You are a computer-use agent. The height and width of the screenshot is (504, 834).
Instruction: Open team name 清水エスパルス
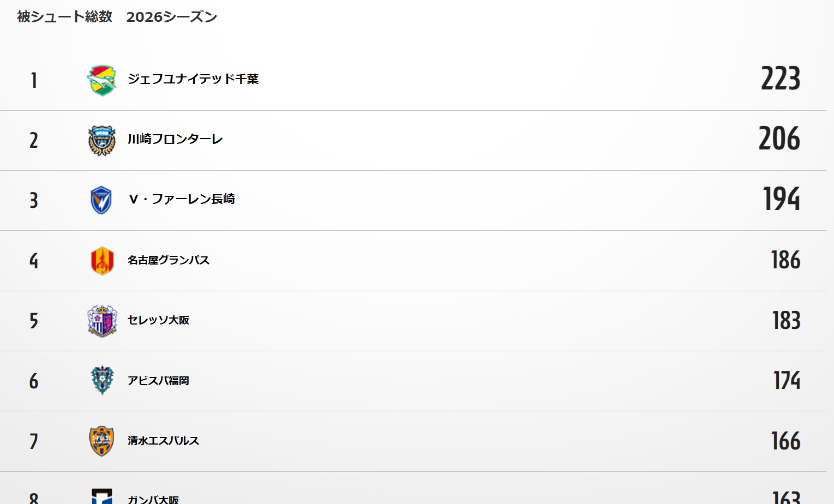[x=163, y=441]
